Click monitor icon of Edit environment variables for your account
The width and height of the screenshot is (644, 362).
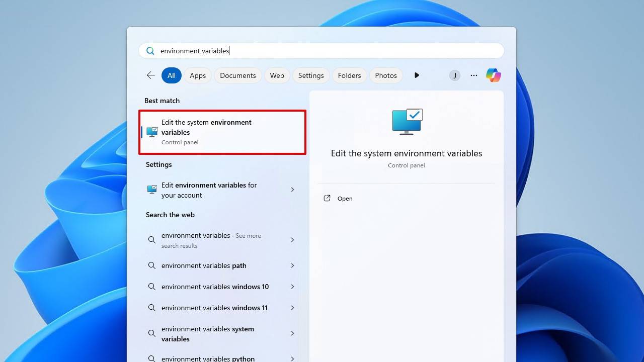(152, 190)
